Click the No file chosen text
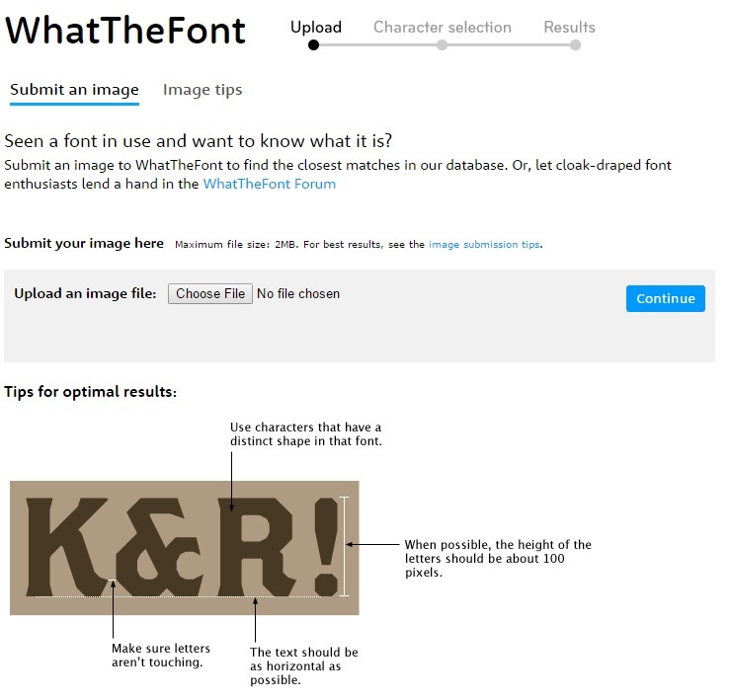The height and width of the screenshot is (700, 730). click(298, 293)
